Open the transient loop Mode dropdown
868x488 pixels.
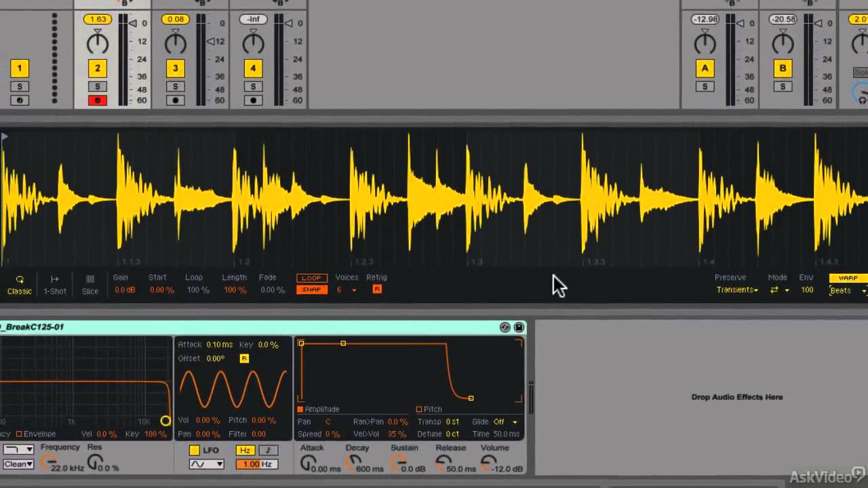click(x=779, y=290)
